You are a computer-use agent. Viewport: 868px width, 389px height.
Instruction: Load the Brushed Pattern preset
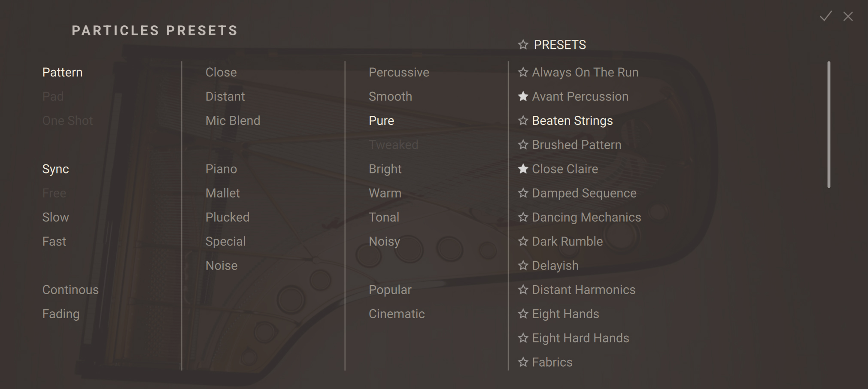[577, 145]
